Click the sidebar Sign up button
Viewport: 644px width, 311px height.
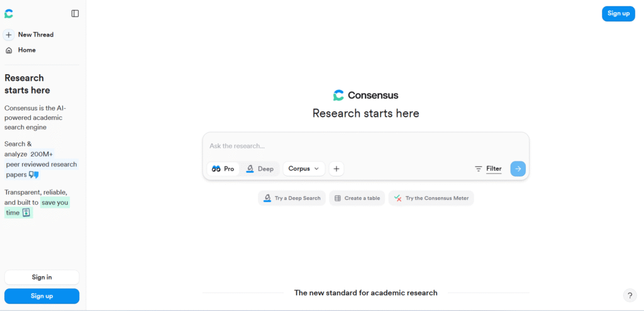[x=42, y=296]
